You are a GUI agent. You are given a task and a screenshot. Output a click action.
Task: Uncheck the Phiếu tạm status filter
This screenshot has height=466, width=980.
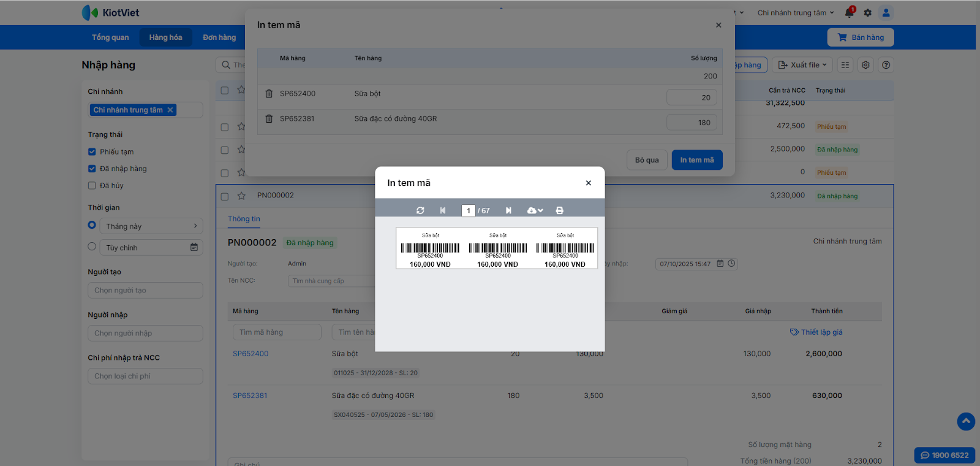(92, 151)
